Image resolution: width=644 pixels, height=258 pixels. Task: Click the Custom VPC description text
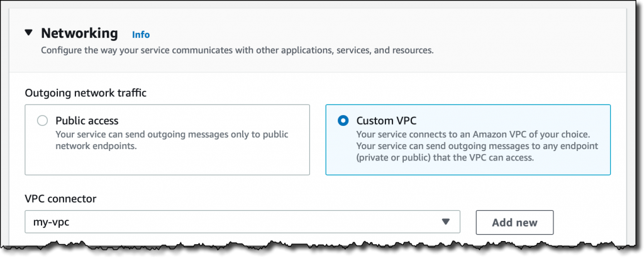[x=472, y=147]
